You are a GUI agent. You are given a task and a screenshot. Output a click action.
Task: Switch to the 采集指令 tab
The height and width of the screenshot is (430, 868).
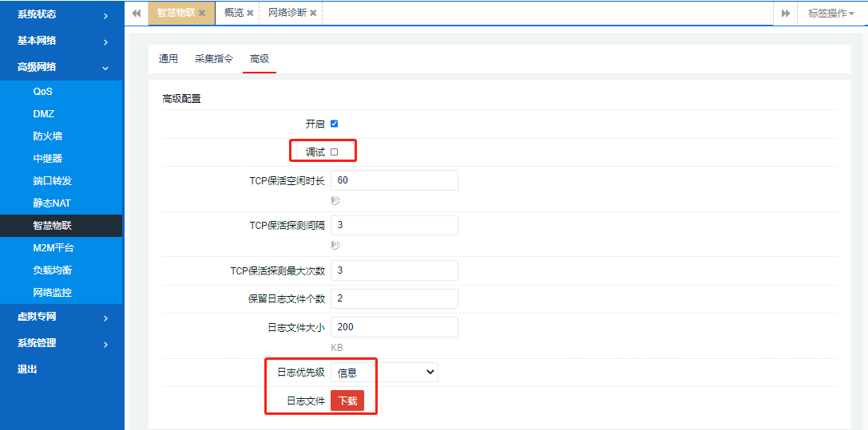tap(214, 59)
